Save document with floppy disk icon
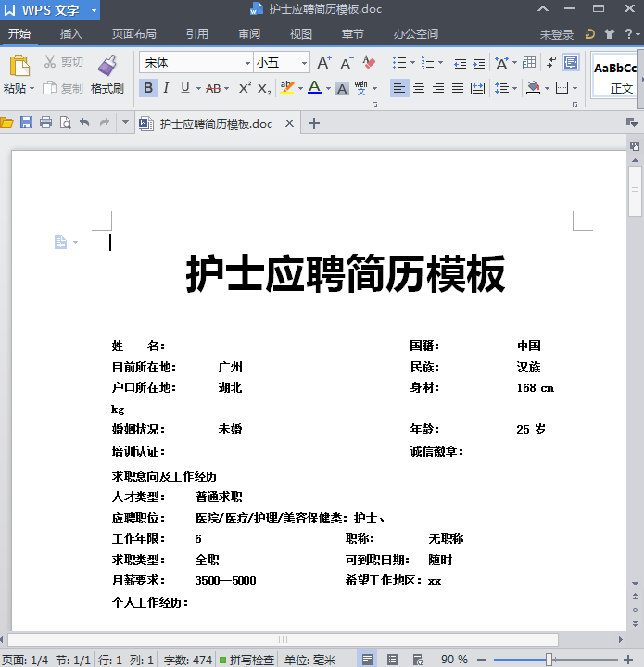The width and height of the screenshot is (644, 667). [26, 122]
